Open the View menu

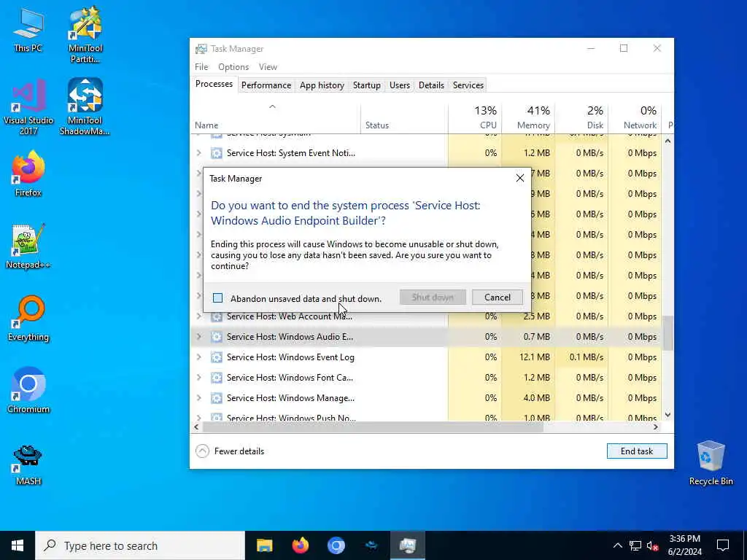pos(268,67)
